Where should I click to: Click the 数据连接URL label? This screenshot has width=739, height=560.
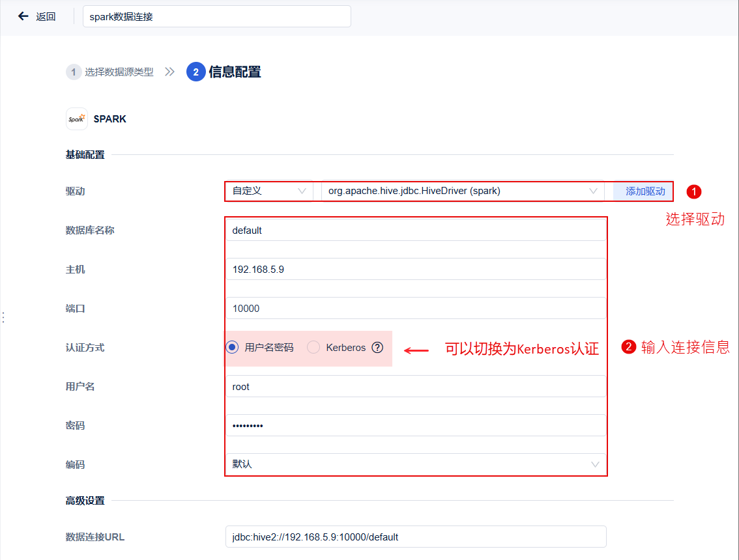tap(95, 537)
